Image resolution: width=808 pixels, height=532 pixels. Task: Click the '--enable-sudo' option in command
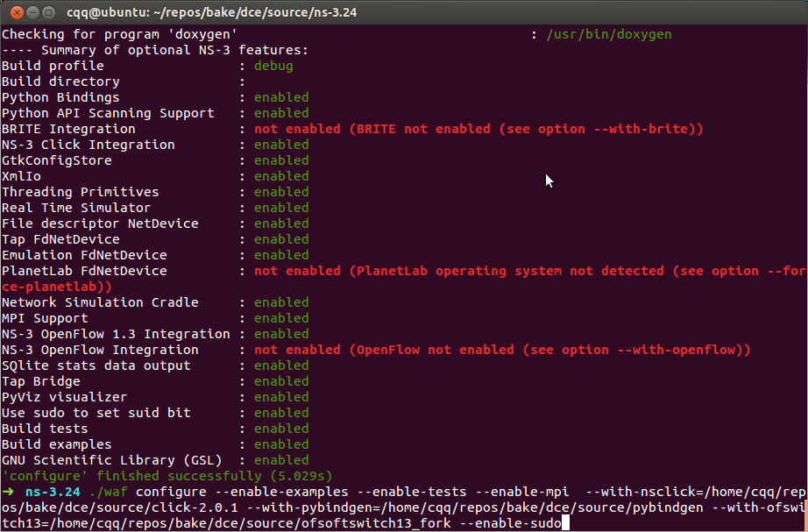[x=510, y=524]
